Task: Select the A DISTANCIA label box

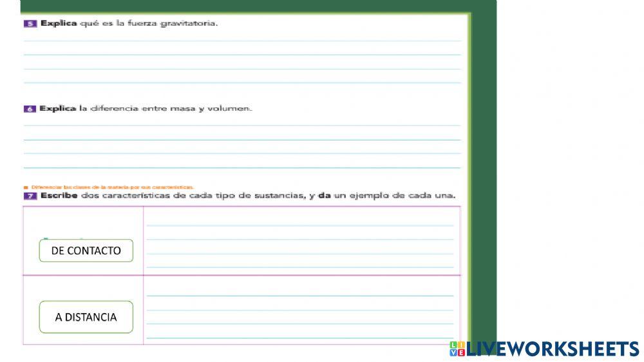Action: (86, 317)
